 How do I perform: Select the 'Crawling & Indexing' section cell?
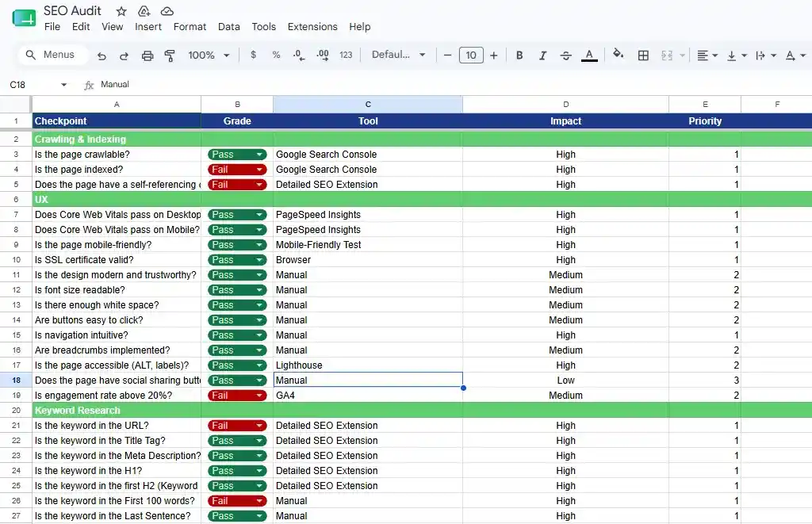coord(117,140)
